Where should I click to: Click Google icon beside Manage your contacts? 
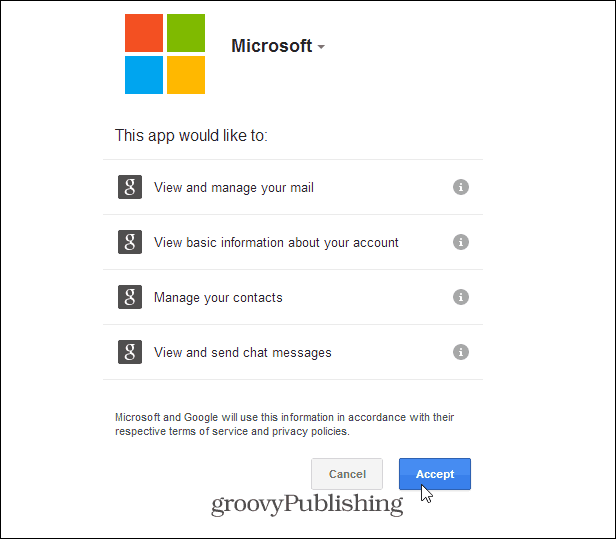130,297
